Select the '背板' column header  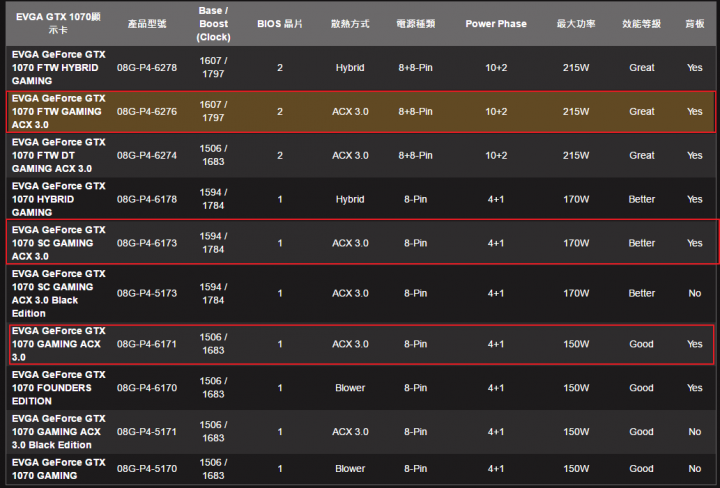pos(695,24)
